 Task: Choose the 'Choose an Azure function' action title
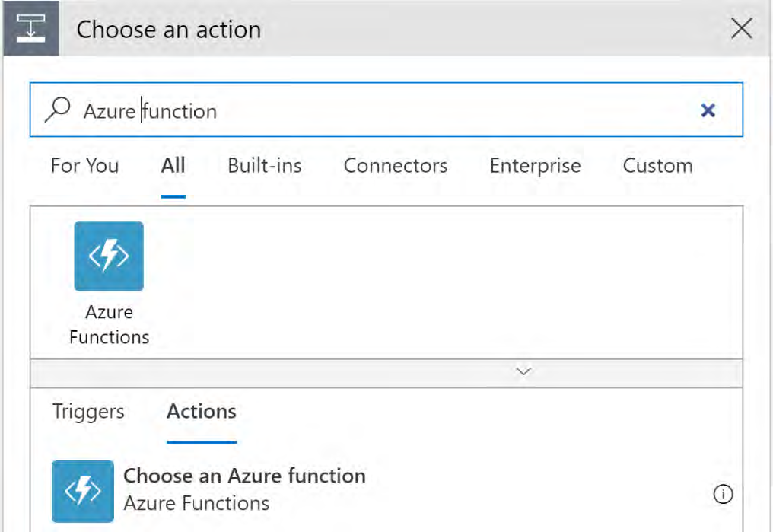[244, 476]
